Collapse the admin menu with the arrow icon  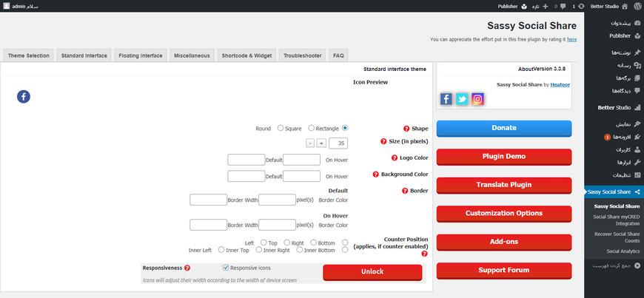(637, 265)
